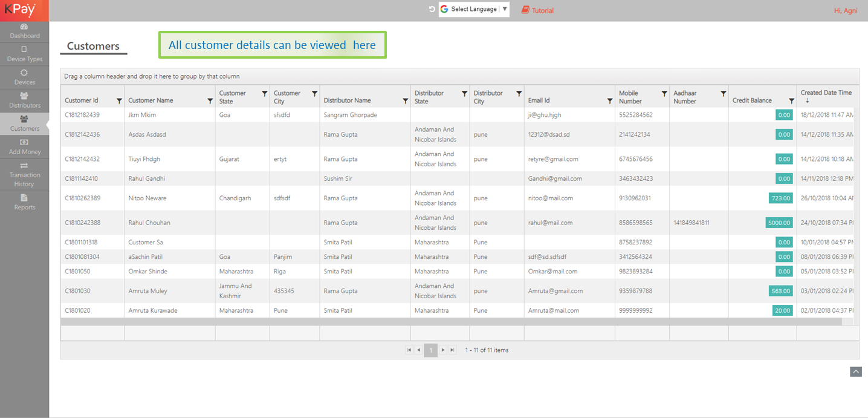Open the Devices gear icon
Viewport: 868px width, 418px height.
tap(24, 73)
